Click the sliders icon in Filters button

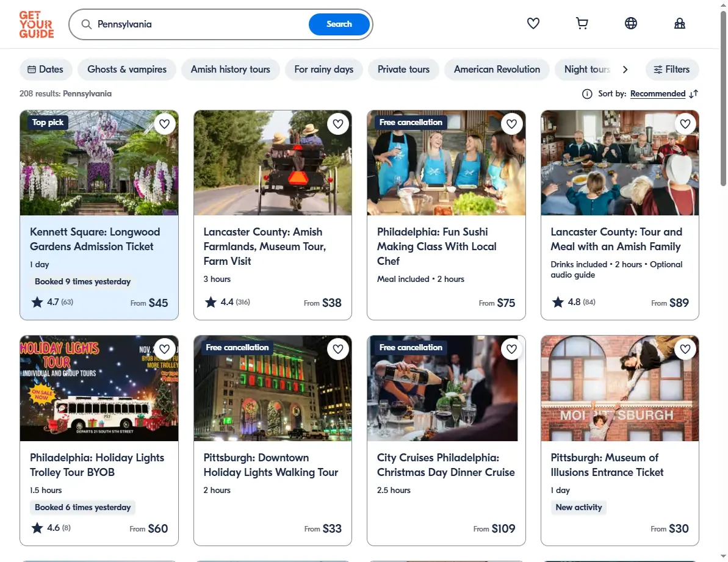point(658,70)
